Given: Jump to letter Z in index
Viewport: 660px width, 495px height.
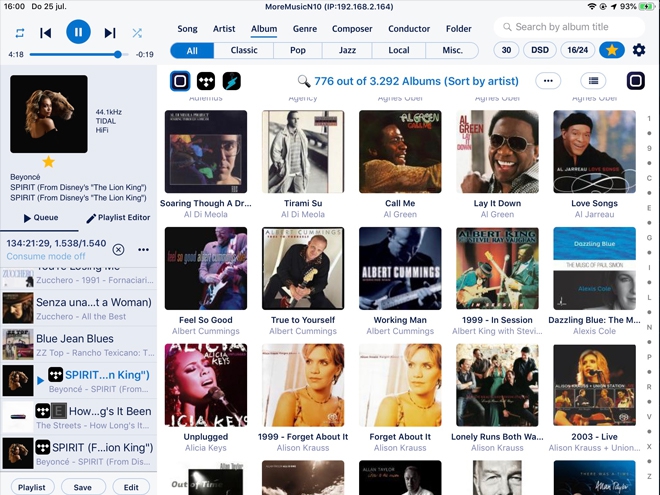Looking at the screenshot, I should click(649, 476).
